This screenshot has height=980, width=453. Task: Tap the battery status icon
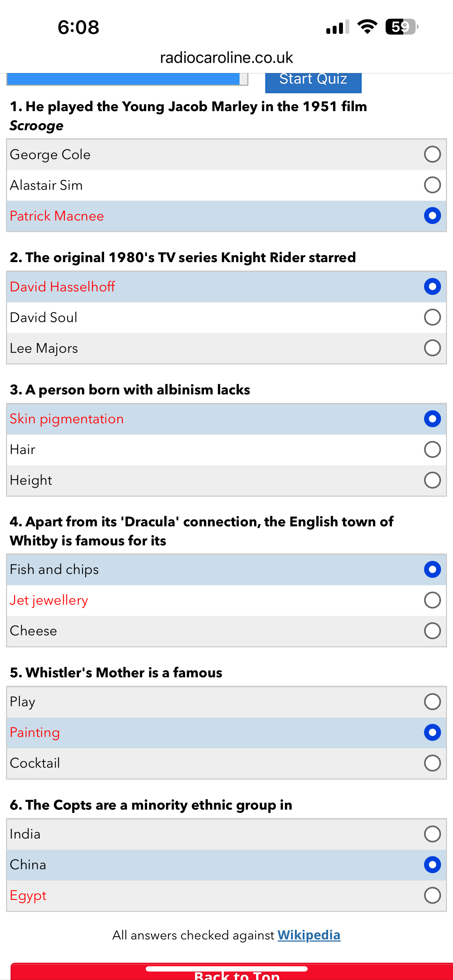click(401, 27)
